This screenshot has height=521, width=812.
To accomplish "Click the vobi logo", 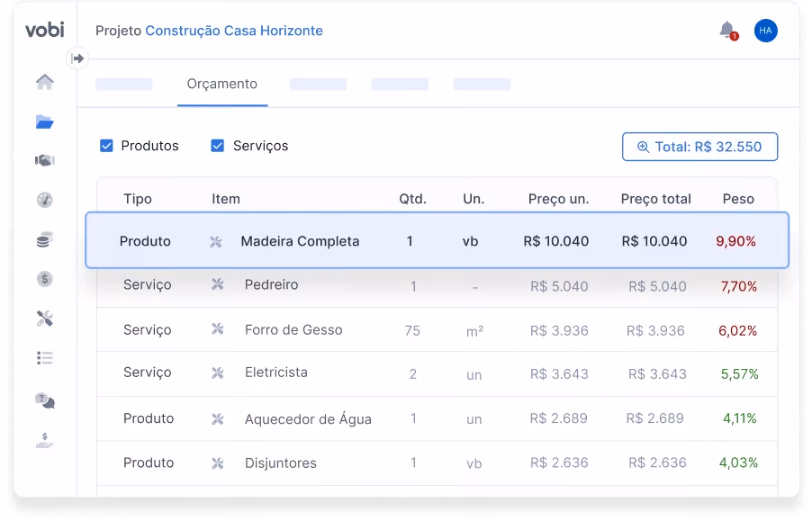I will click(45, 30).
